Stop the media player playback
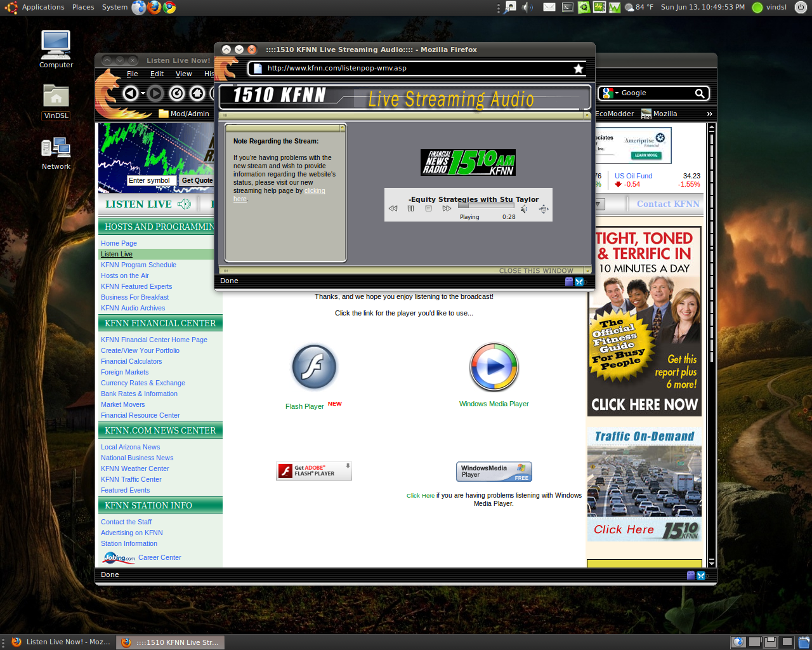 (x=428, y=209)
